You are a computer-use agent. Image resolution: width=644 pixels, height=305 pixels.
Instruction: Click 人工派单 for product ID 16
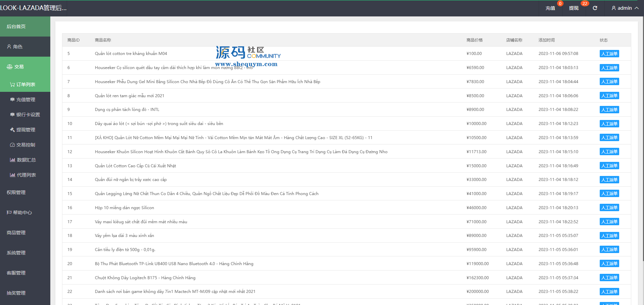(609, 207)
